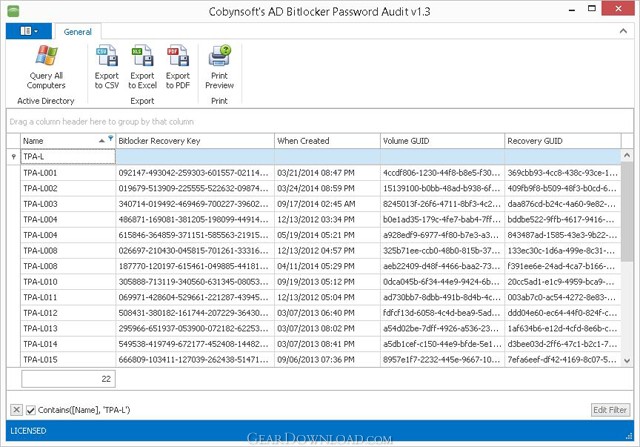Click Volume GUID starting 4ccdf806-1230
Screen dimensions: 640x447
click(442, 173)
